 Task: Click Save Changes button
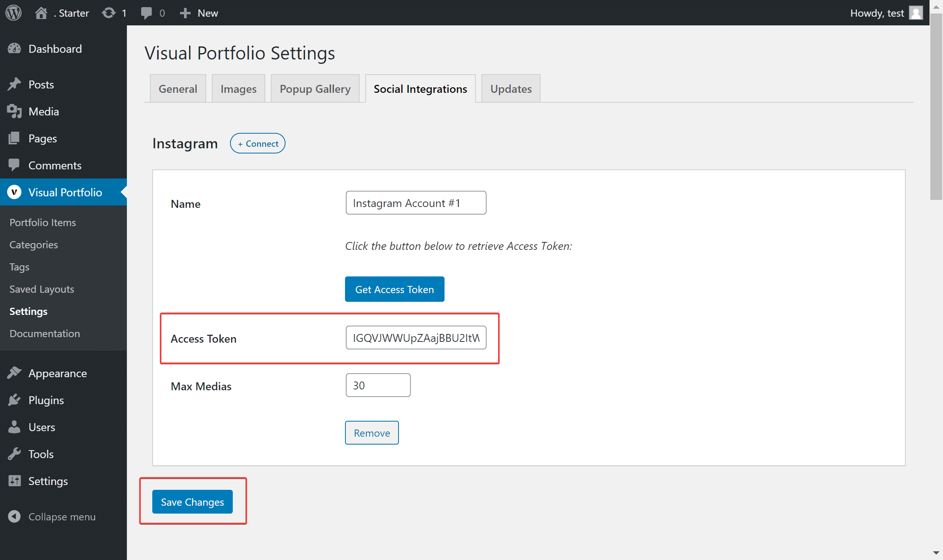pyautogui.click(x=192, y=502)
